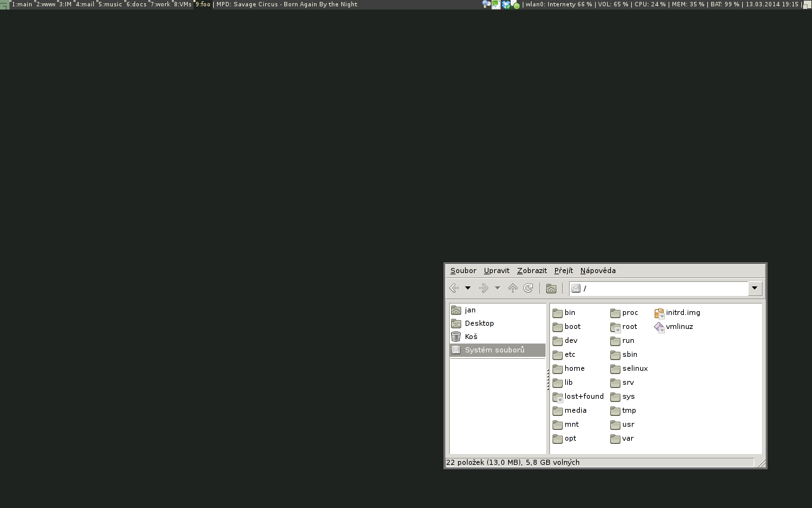The image size is (812, 508).
Task: Open the Nápověda menu
Action: [598, 271]
